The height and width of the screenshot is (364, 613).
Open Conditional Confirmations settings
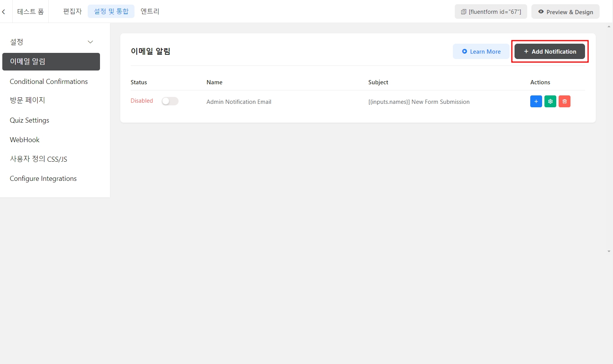[x=49, y=82]
